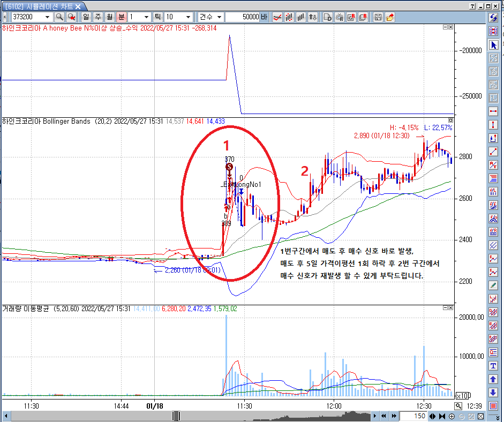Image resolution: width=504 pixels, height=422 pixels.
Task: Pick the vertical line drawing tool
Action: (x=494, y=125)
